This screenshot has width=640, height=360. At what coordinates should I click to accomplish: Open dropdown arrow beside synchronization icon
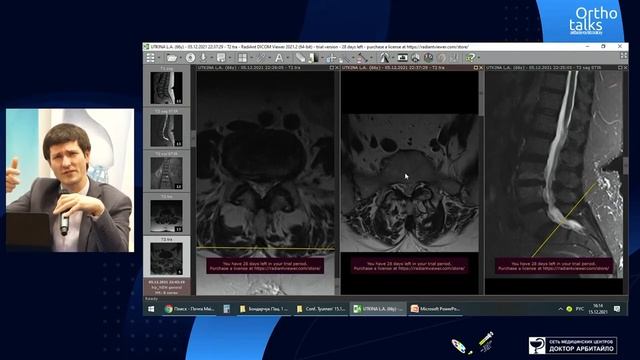pos(270,58)
